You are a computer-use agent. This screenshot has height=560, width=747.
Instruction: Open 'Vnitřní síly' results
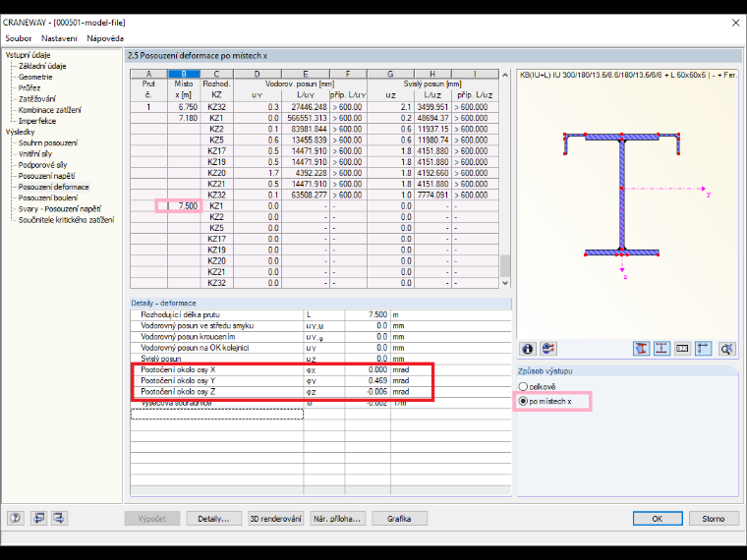(35, 154)
